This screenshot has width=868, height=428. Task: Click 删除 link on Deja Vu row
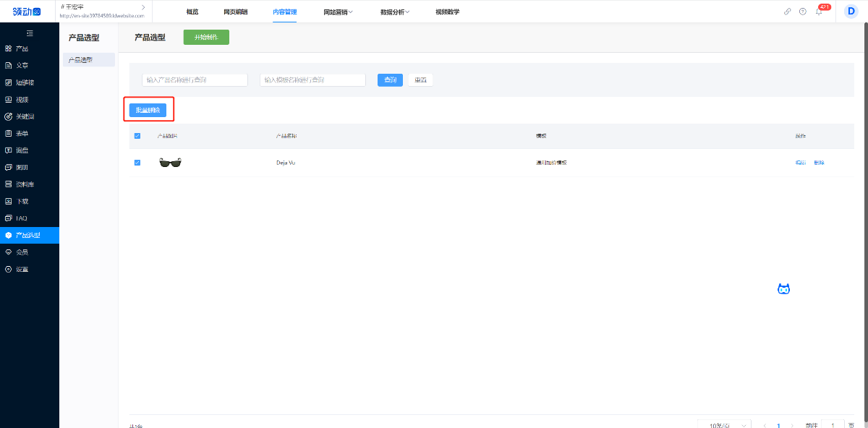pos(818,163)
